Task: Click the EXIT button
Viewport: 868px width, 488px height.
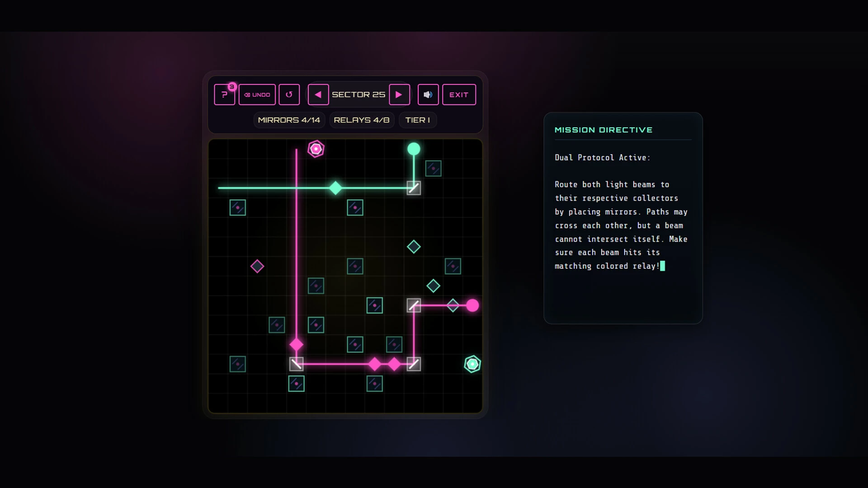Action: coord(459,94)
